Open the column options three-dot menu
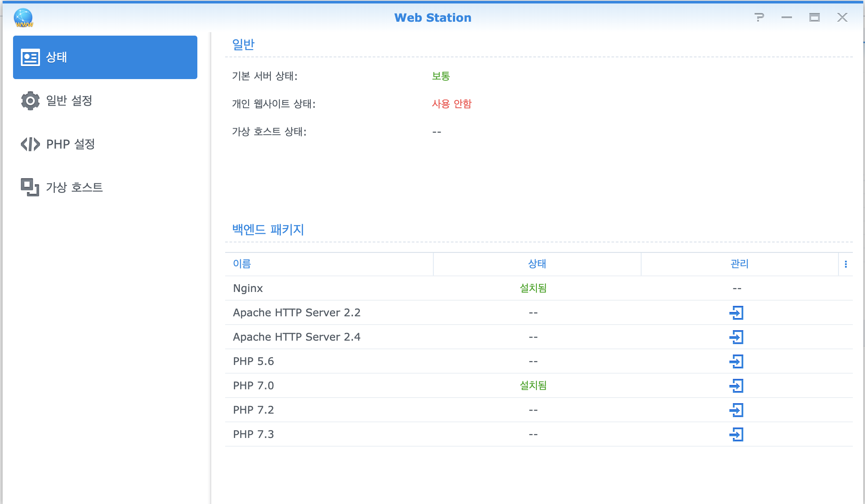Image resolution: width=865 pixels, height=504 pixels. pyautogui.click(x=845, y=264)
